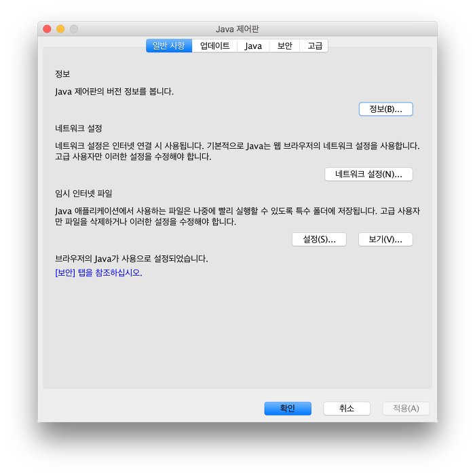
Task: Cancel with the 취소 button
Action: point(347,408)
